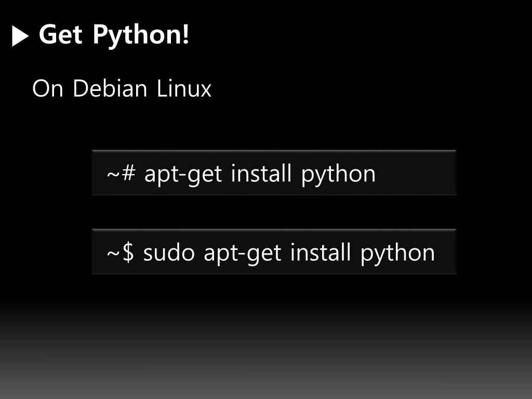Click the word "Get" in the title
Screen dimensions: 532x399
click(60, 34)
